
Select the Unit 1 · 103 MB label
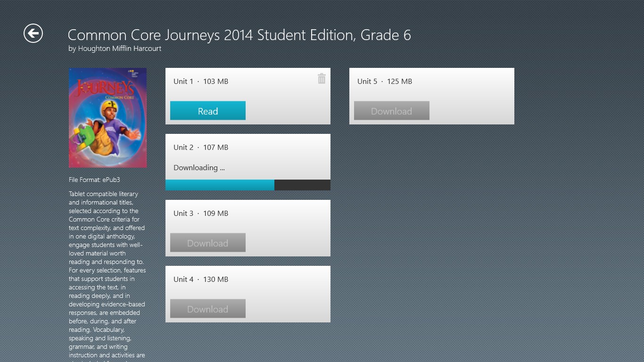[201, 81]
